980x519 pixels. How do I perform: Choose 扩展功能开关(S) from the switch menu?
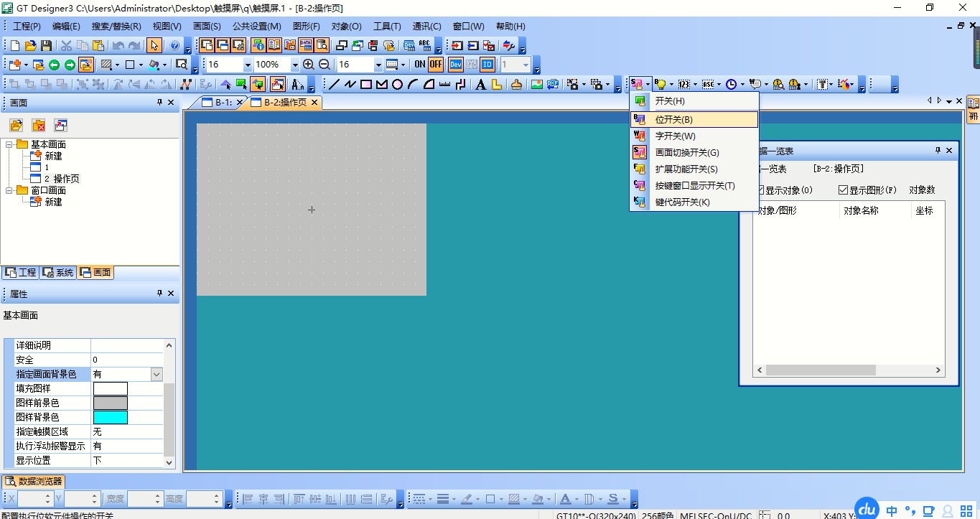coord(694,169)
